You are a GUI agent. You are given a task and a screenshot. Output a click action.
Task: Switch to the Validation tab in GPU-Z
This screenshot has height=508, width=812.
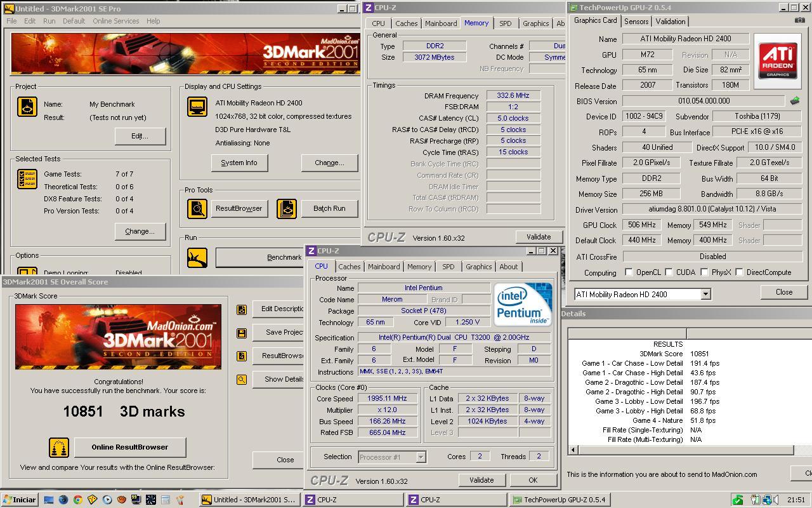coord(671,22)
